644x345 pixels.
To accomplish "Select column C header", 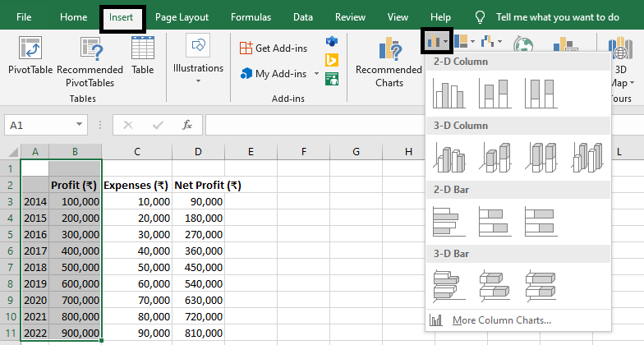I will pos(137,152).
